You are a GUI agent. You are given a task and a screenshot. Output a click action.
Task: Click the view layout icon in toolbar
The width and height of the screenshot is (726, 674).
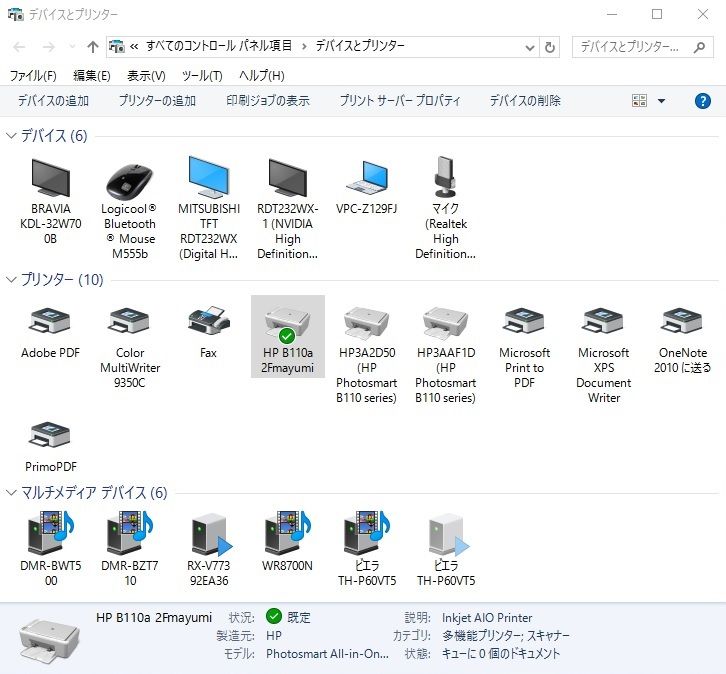click(639, 100)
